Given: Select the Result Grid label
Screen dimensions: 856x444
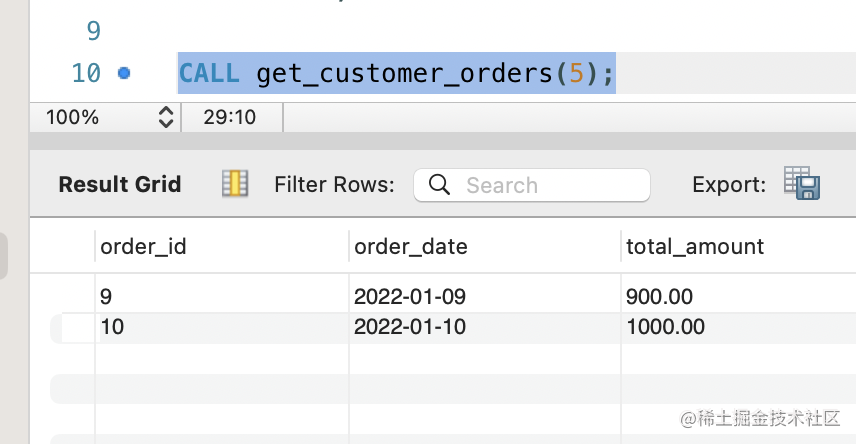Looking at the screenshot, I should coord(120,185).
